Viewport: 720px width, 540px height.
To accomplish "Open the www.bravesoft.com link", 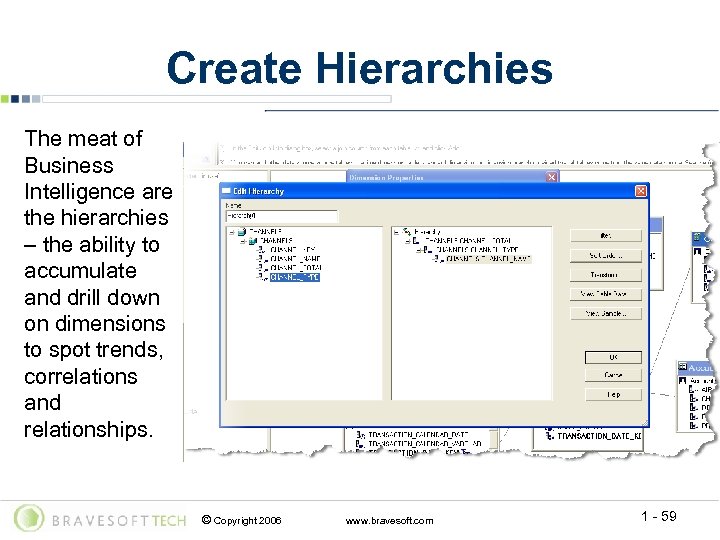I will click(389, 521).
